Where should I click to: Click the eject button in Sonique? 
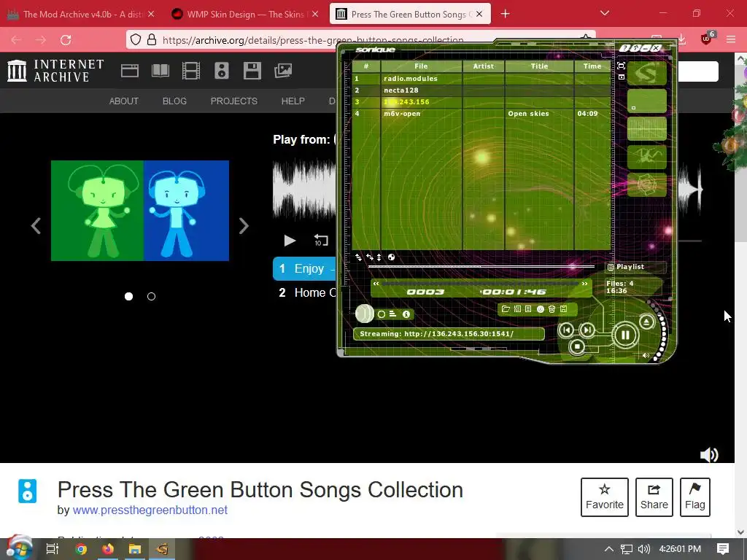point(646,322)
